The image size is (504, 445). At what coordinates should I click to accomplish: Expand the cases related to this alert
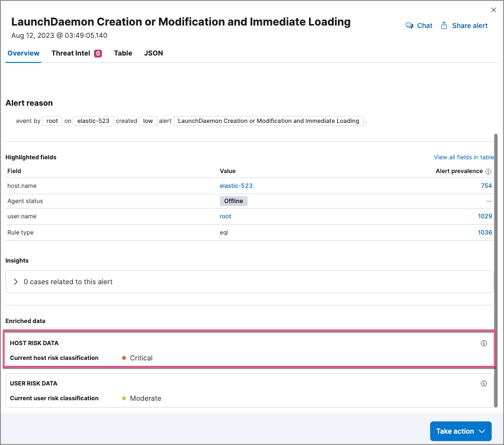point(16,282)
